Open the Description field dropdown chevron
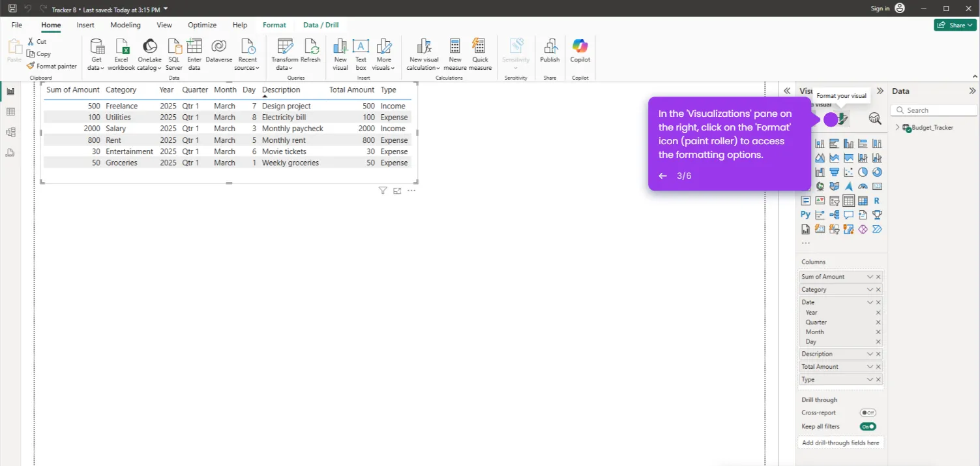 870,354
